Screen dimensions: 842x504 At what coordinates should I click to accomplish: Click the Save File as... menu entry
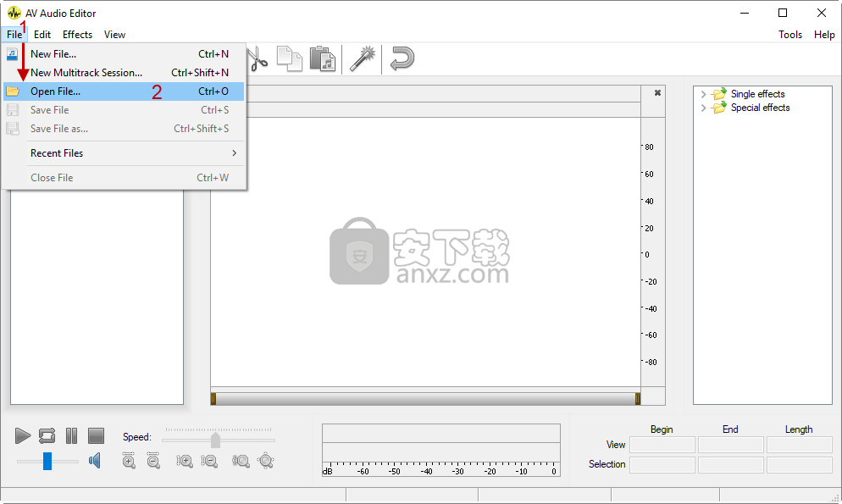(124, 129)
